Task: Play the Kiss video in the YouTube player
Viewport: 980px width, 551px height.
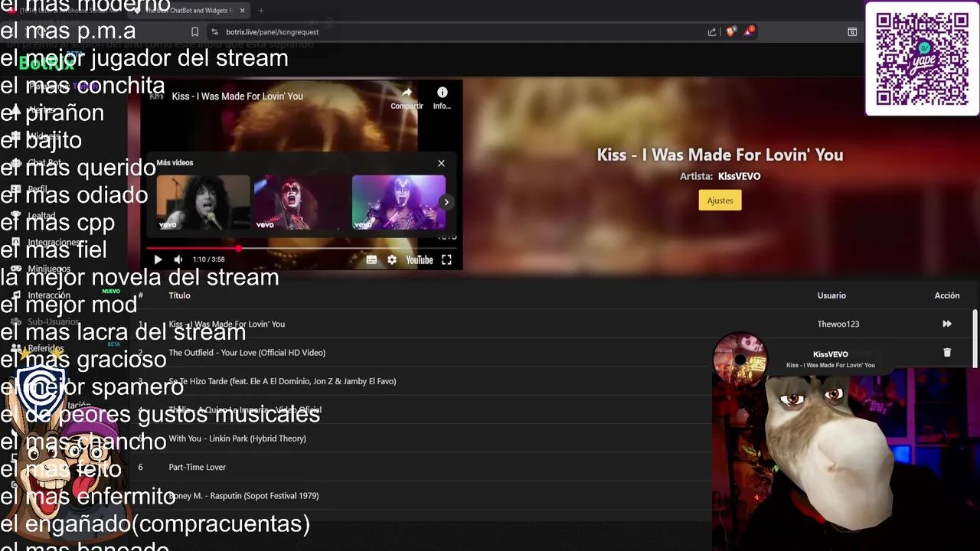Action: [x=158, y=259]
